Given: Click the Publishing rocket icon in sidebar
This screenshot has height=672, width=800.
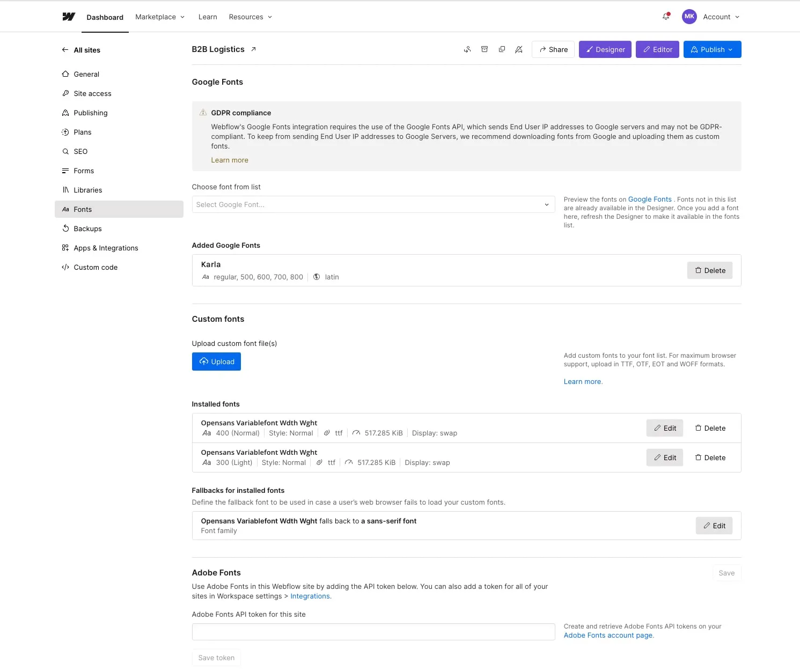Looking at the screenshot, I should (65, 113).
